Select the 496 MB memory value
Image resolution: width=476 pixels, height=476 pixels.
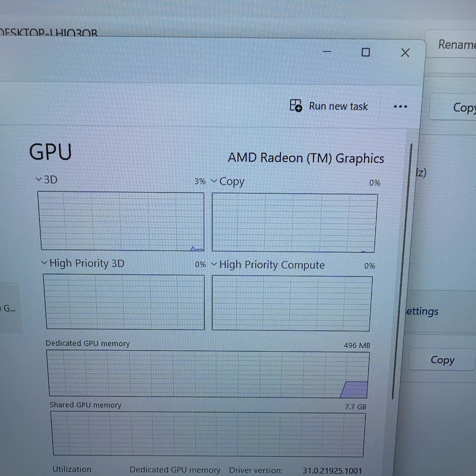tap(357, 345)
